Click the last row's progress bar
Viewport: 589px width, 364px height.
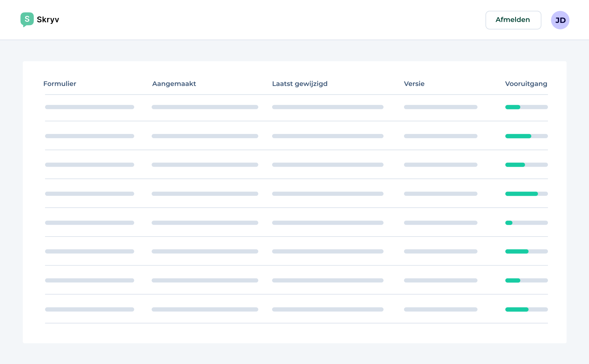(526, 309)
